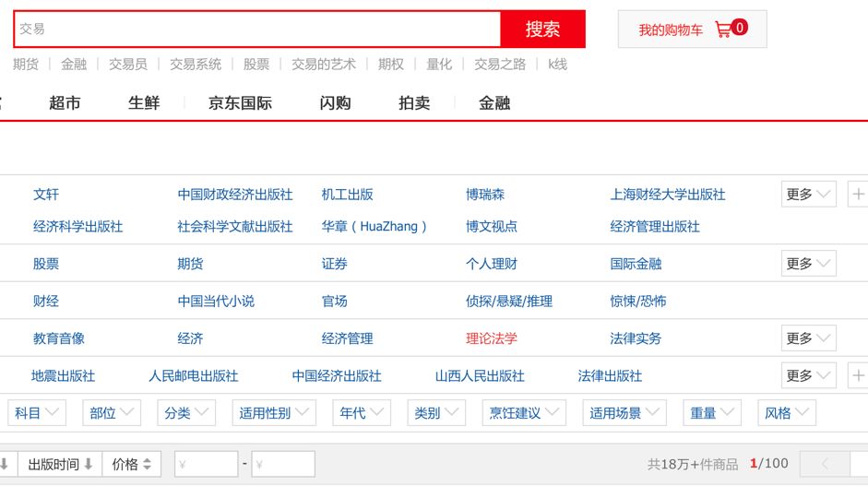Filter by brand 文轩
868x486 pixels.
click(x=46, y=195)
